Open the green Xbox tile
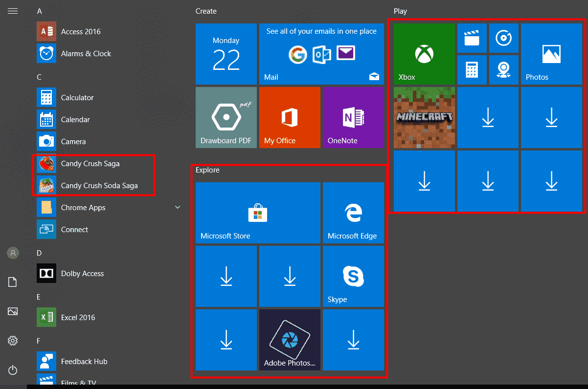Viewport: 588px width, 389px height. (424, 54)
